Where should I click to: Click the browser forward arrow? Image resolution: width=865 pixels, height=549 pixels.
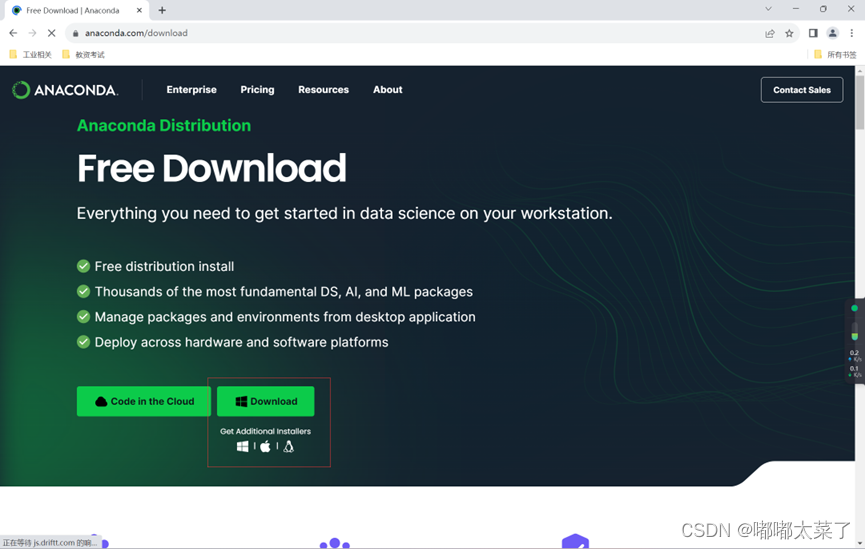[x=33, y=33]
